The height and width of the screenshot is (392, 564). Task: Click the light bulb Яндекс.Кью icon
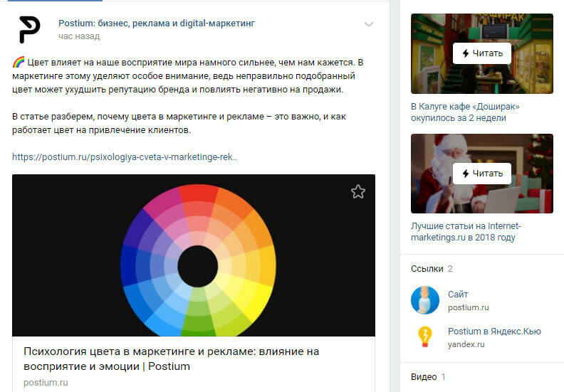tap(425, 337)
